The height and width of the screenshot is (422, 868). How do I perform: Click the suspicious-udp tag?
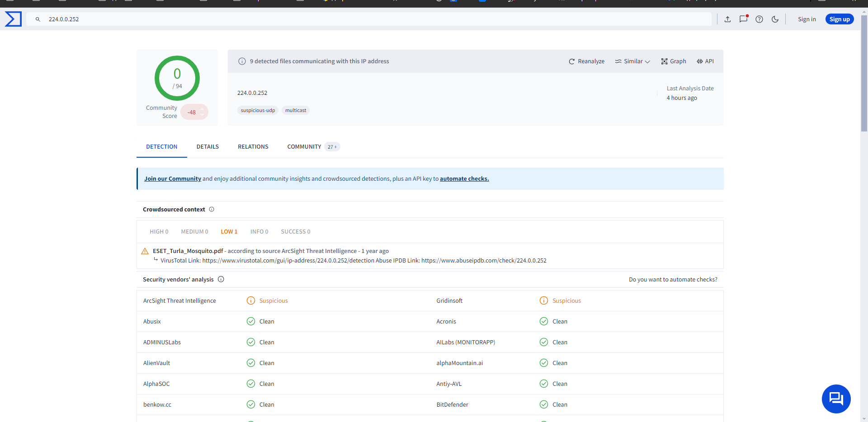pyautogui.click(x=258, y=110)
